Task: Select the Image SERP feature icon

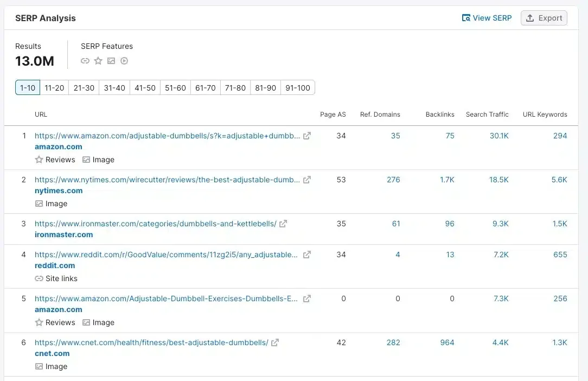Action: click(x=111, y=61)
